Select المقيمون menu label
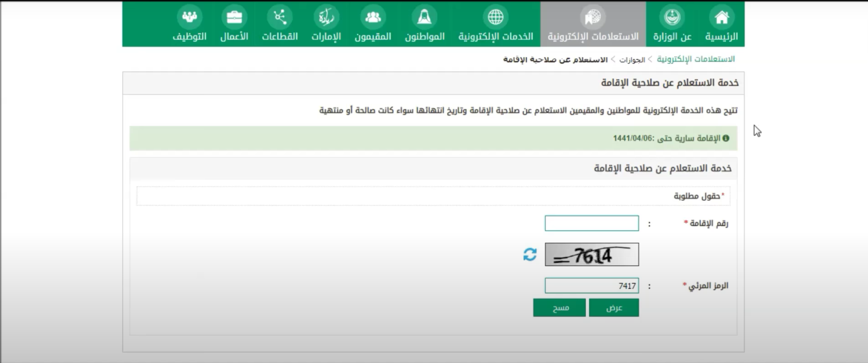 click(x=373, y=36)
